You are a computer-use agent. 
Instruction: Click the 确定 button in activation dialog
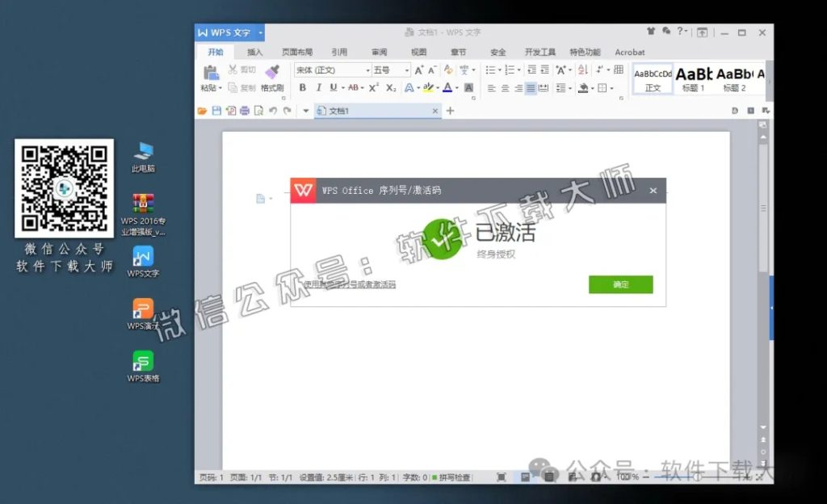(x=620, y=285)
